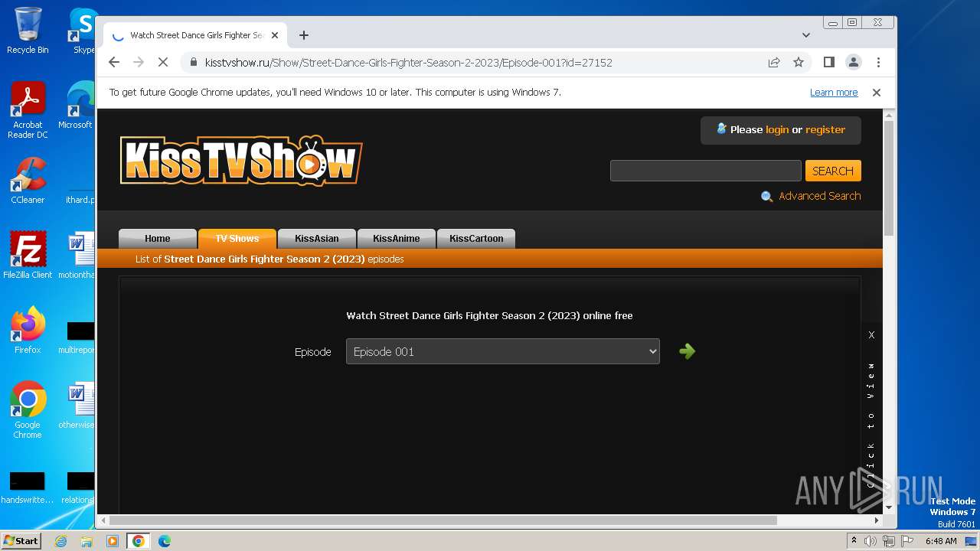Viewport: 980px width, 551px height.
Task: Click the network icon in the system tray
Action: 888,541
